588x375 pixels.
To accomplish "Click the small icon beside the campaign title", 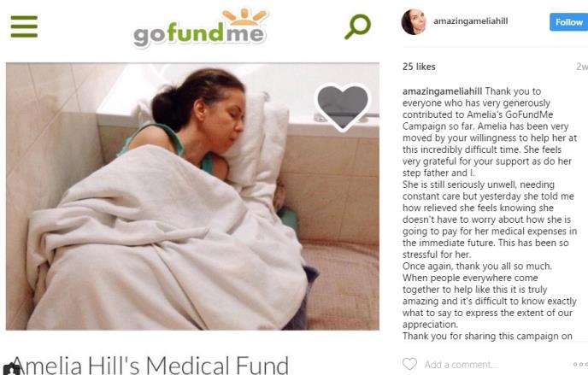I will pyautogui.click(x=11, y=369).
